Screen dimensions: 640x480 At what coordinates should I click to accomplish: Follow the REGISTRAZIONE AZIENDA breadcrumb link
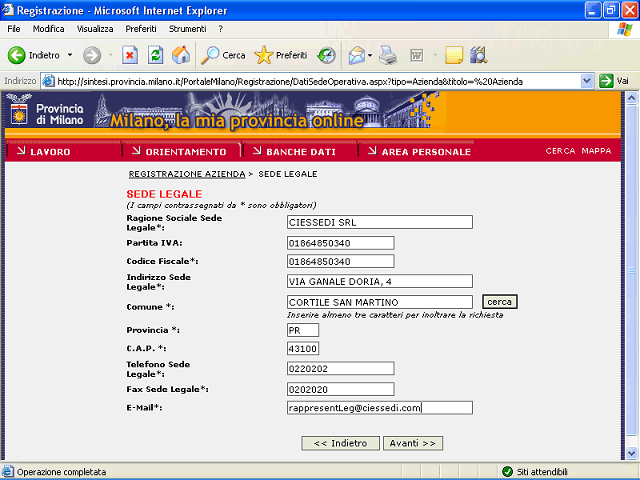(x=187, y=174)
